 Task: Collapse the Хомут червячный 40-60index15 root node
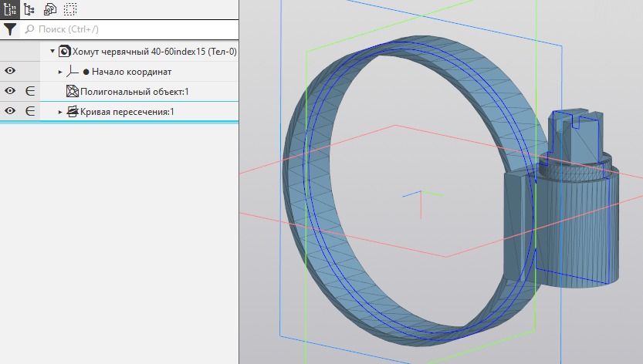coord(53,52)
